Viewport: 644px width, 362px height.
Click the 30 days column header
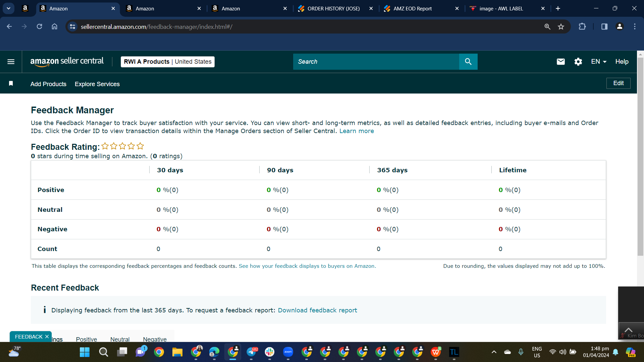point(170,170)
